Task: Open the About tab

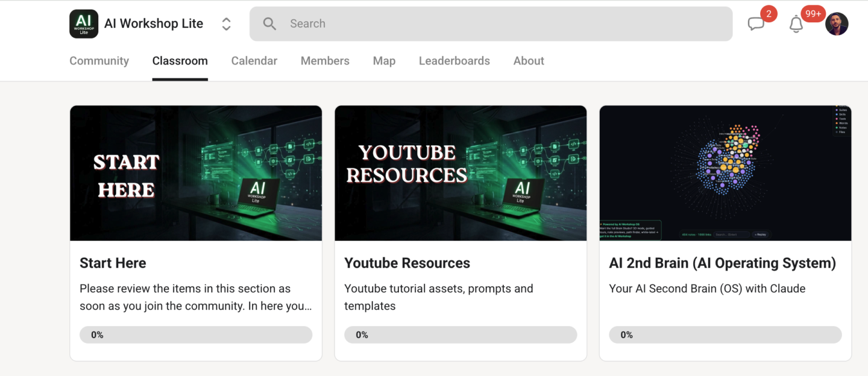Action: pyautogui.click(x=529, y=61)
